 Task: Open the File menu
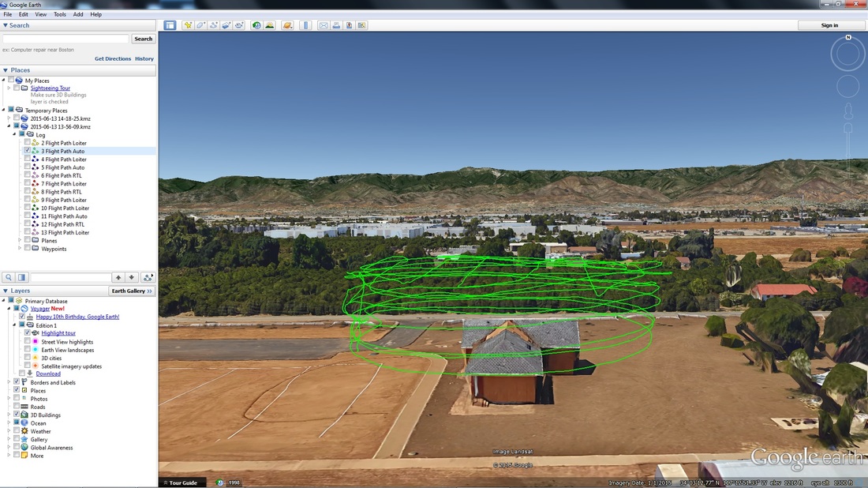point(8,14)
